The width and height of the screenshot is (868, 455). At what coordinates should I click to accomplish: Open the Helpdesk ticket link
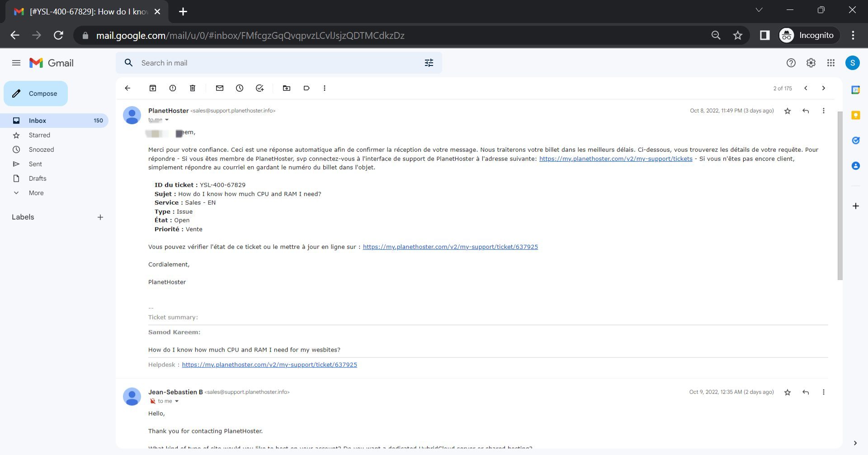269,365
